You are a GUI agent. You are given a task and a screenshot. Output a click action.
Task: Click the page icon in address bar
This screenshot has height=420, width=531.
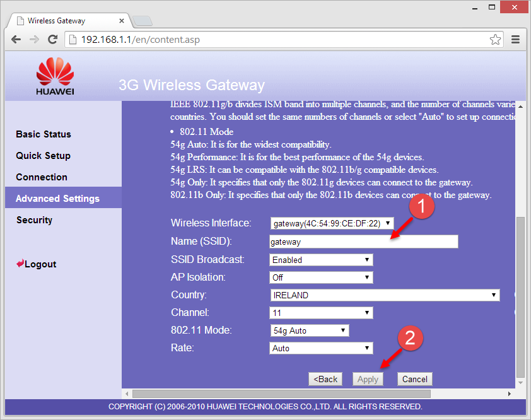tap(73, 40)
